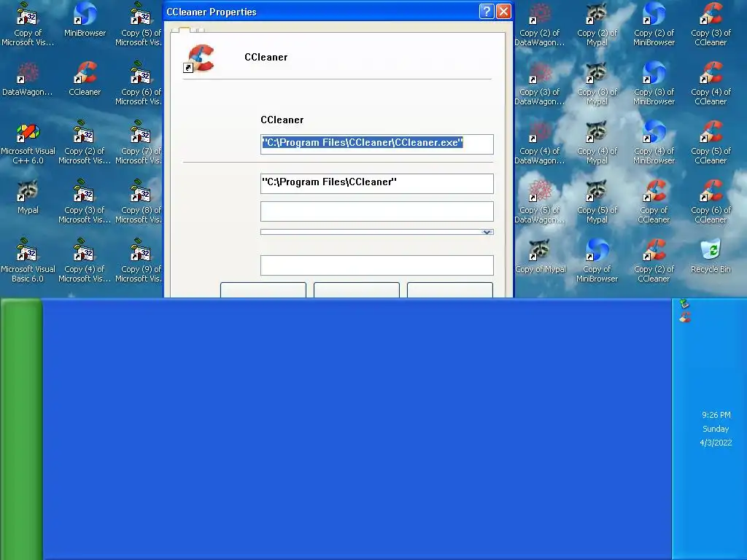This screenshot has width=747, height=560.
Task: Select 'Copy (4) of MiniBrowser' shortcut
Action: [x=654, y=143]
